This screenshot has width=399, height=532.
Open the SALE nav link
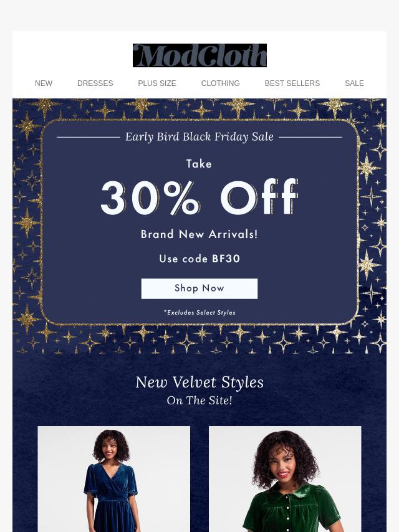pos(354,83)
